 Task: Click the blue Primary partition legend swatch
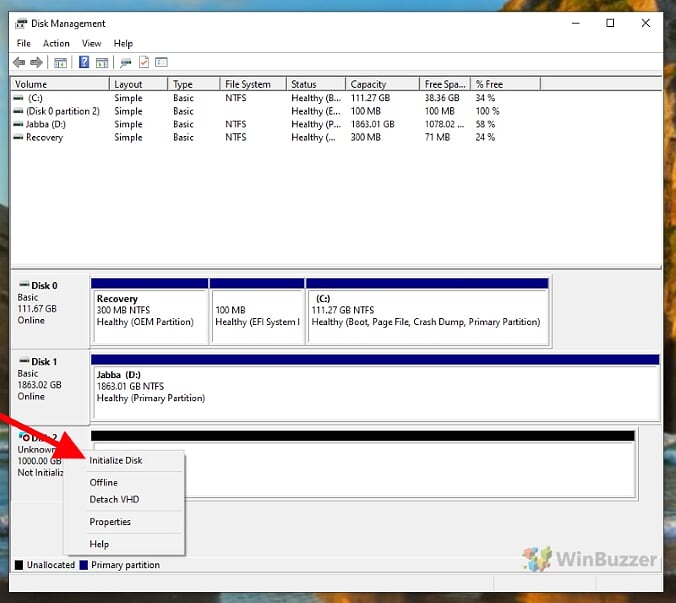point(84,565)
